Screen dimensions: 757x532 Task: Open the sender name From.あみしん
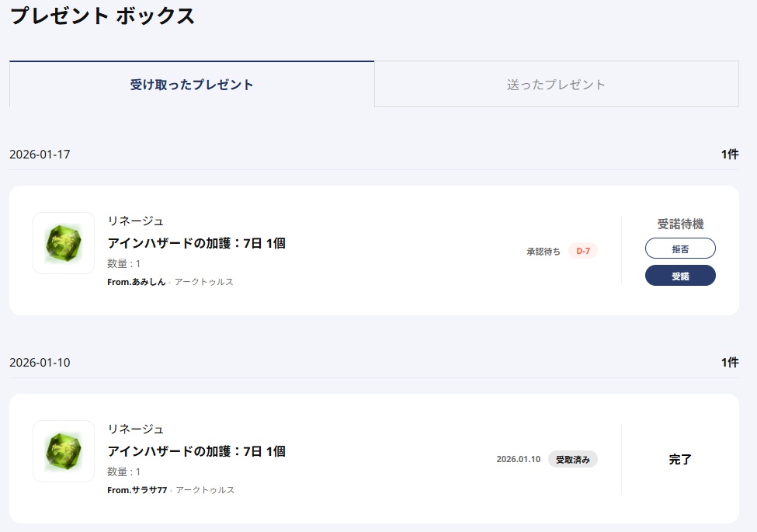tap(137, 282)
